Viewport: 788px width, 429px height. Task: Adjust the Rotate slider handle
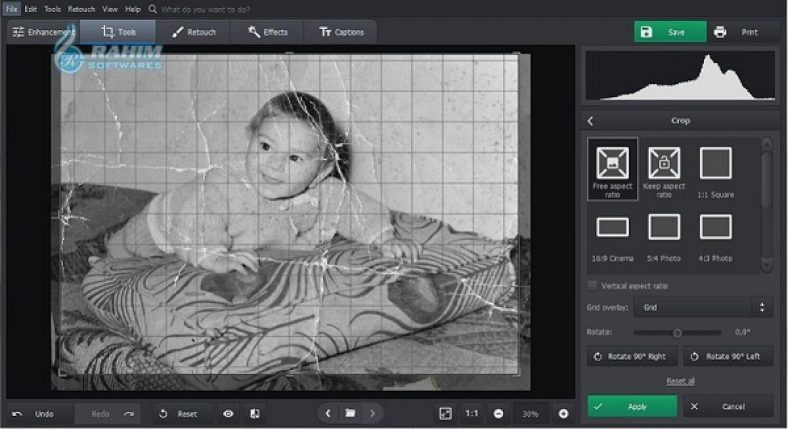point(677,332)
